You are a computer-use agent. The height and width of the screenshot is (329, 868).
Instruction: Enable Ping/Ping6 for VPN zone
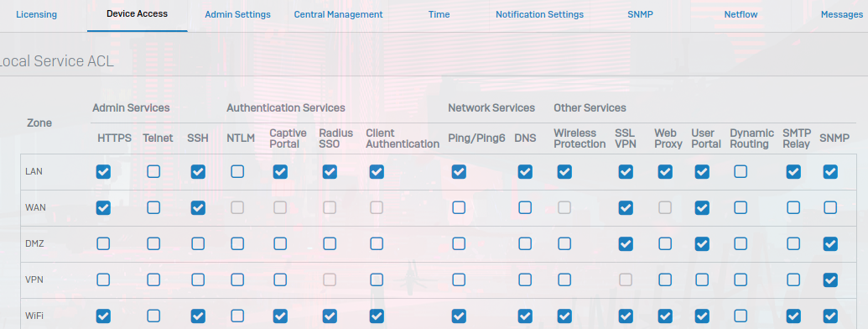pos(459,280)
